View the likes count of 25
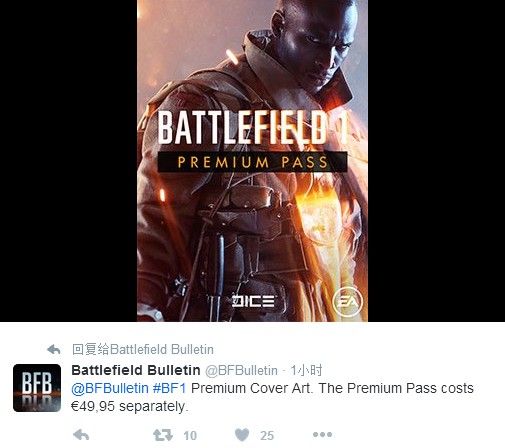Viewport: 505px width, 448px height. 267,436
